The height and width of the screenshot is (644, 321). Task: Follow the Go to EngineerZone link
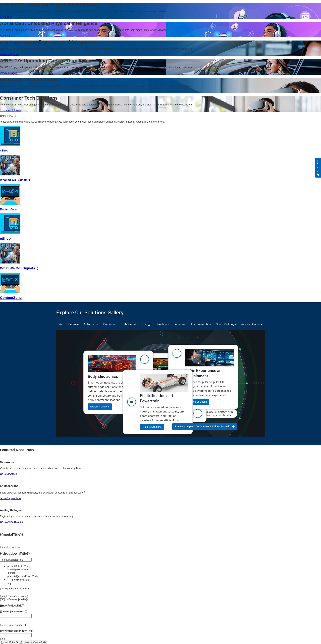click(11, 498)
